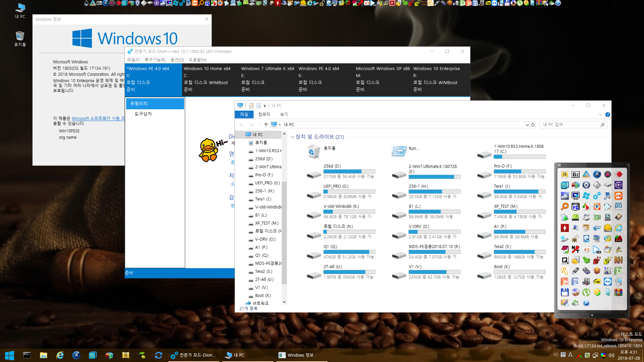Launch Excel from the icon palette

tap(619, 271)
